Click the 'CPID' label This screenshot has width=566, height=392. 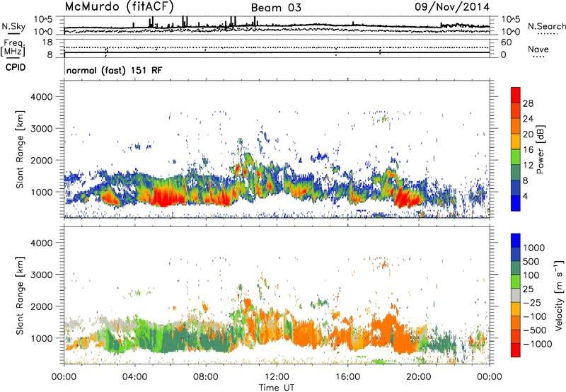[x=16, y=67]
